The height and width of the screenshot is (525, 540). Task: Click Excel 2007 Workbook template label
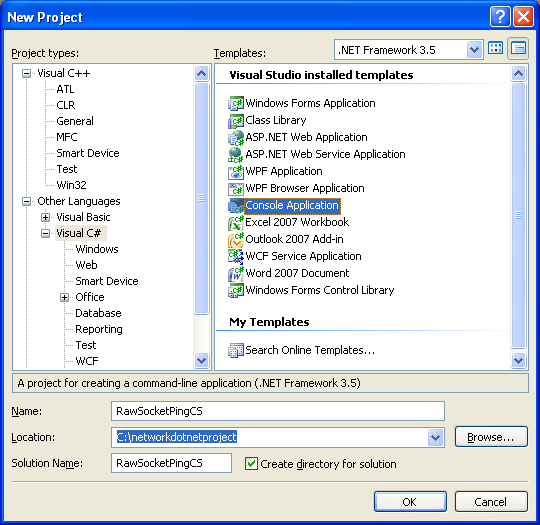[x=297, y=222]
